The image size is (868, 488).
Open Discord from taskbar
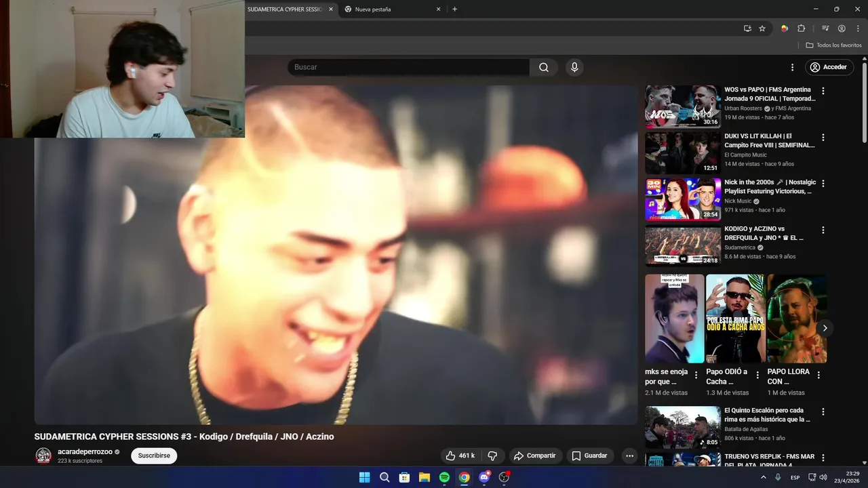click(484, 477)
